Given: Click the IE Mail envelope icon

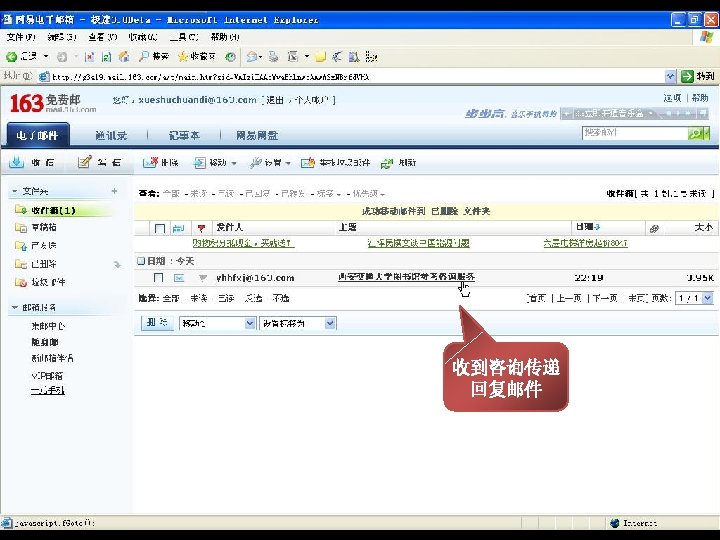Looking at the screenshot, I should (252, 56).
